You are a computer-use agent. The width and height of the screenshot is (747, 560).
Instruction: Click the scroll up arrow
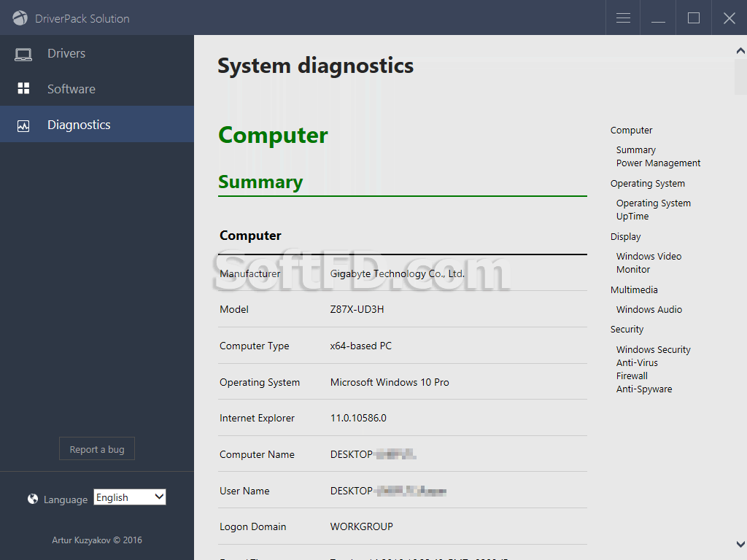click(740, 50)
